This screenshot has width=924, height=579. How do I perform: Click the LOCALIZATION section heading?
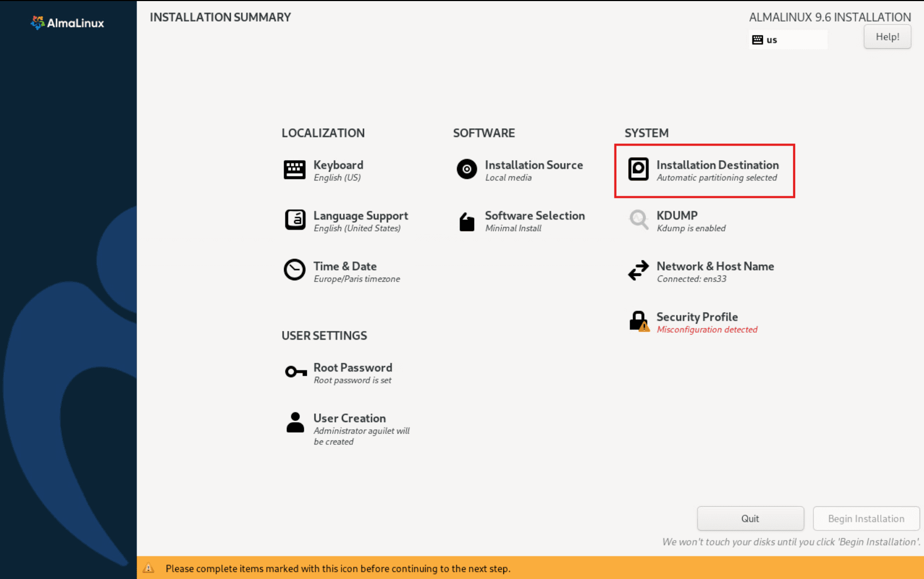click(x=323, y=133)
